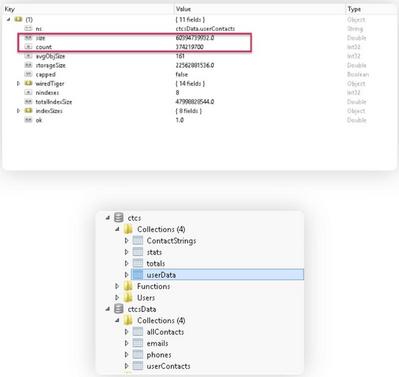This screenshot has height=377, width=399.
Task: Click the wiredTiger value { 14 fields }
Action: (190, 83)
